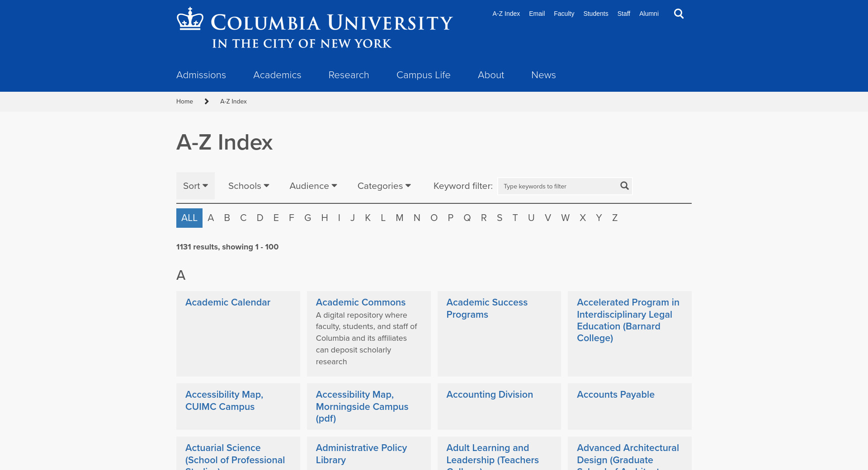
Task: Open the Academic Commons entry
Action: coord(360,302)
